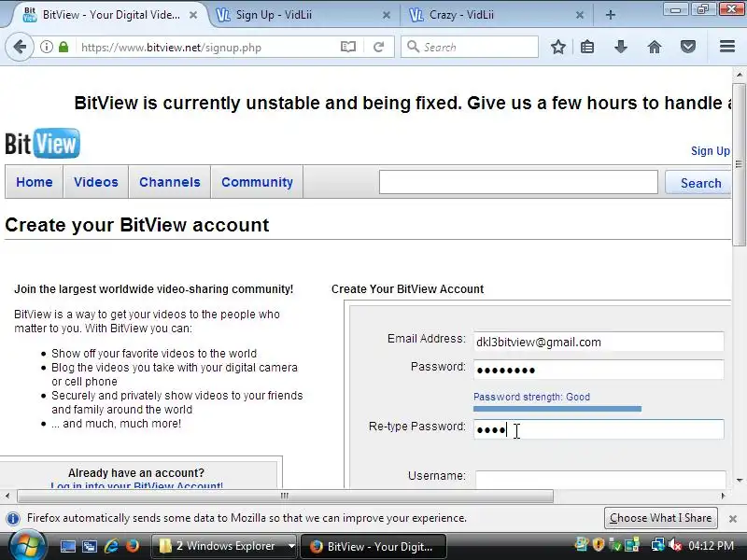747x560 pixels.
Task: Click the network tray icon
Action: 658,545
